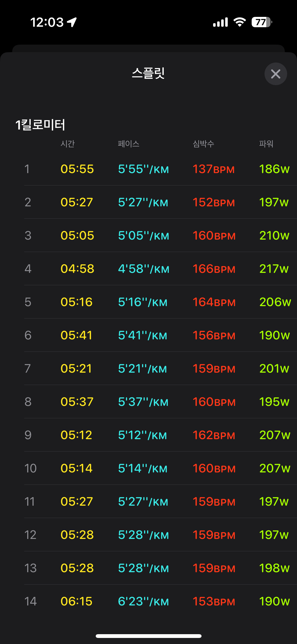The image size is (297, 644).
Task: Tap the 217W power value
Action: (x=274, y=269)
